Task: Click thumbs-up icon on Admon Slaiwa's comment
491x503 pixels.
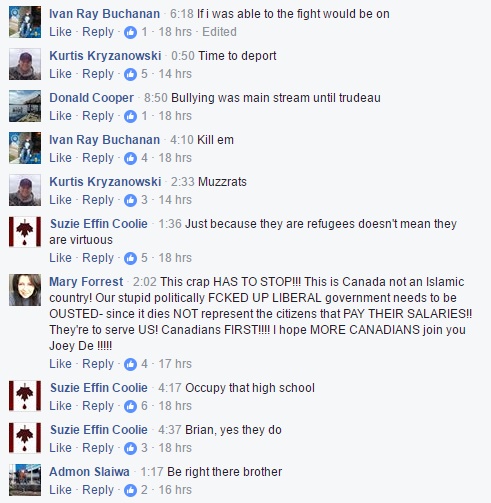Action: click(130, 490)
